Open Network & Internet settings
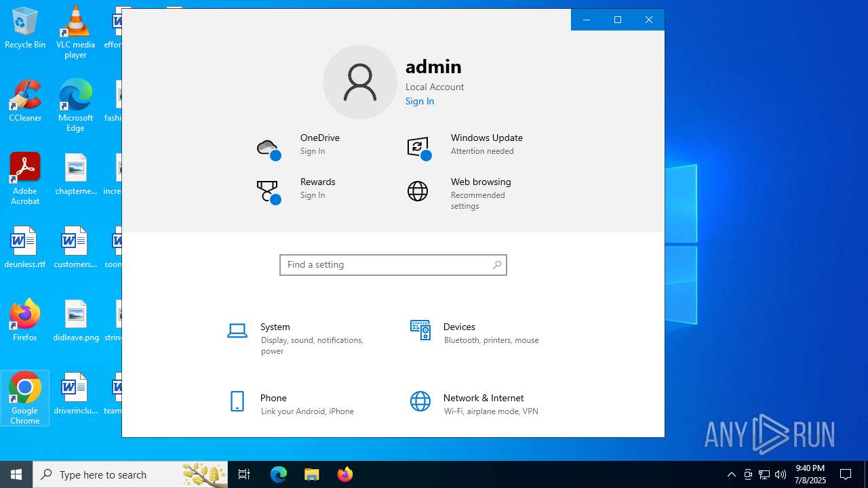This screenshot has width=868, height=488. [483, 399]
